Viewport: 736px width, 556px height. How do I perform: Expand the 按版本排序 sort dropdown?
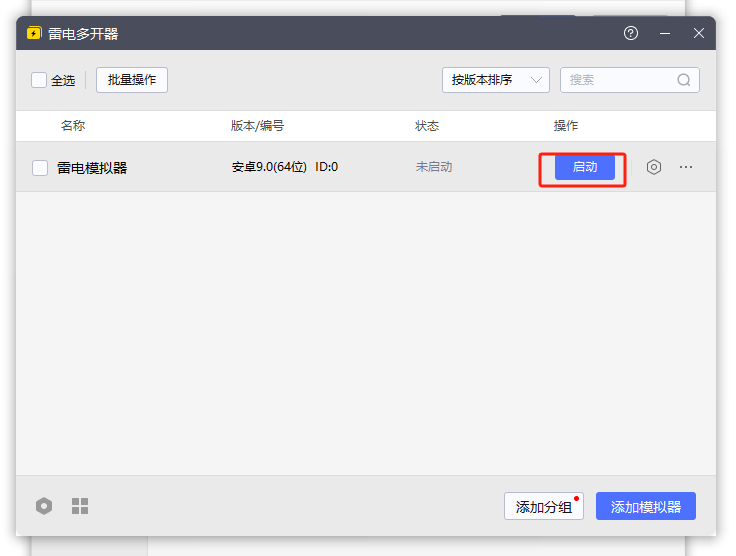point(496,80)
